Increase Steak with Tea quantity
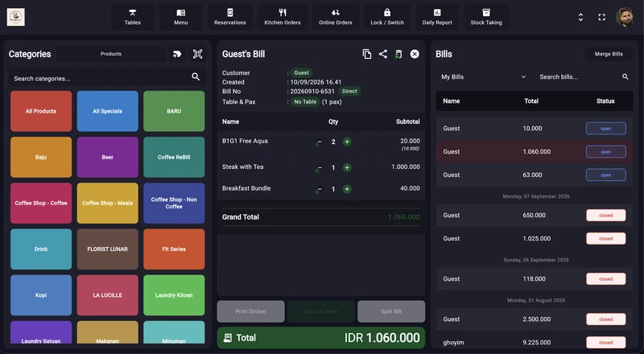The height and width of the screenshot is (354, 644). 347,167
